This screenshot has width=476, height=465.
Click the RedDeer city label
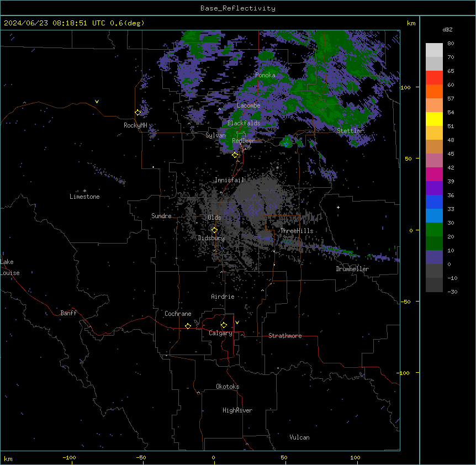pyautogui.click(x=244, y=141)
